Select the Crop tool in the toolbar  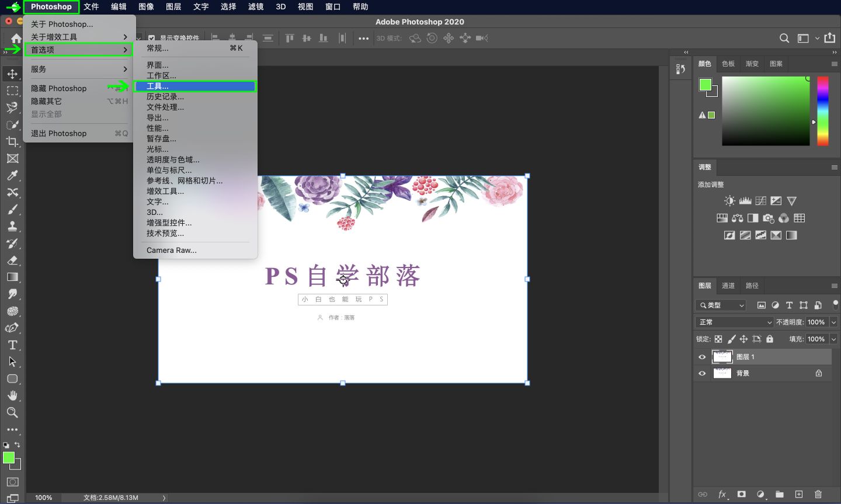(13, 141)
